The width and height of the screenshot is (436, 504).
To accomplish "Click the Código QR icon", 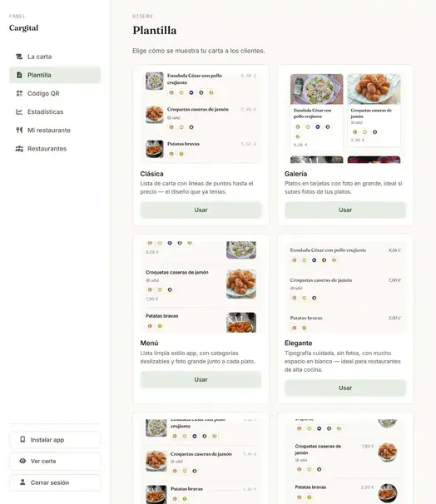I will (x=19, y=93).
